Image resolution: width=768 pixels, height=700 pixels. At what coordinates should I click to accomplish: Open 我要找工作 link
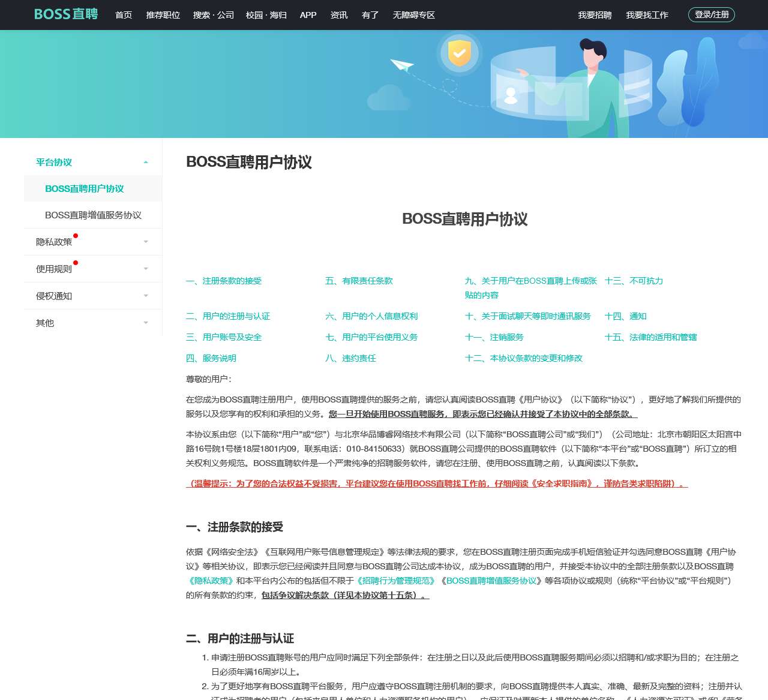[x=647, y=15]
